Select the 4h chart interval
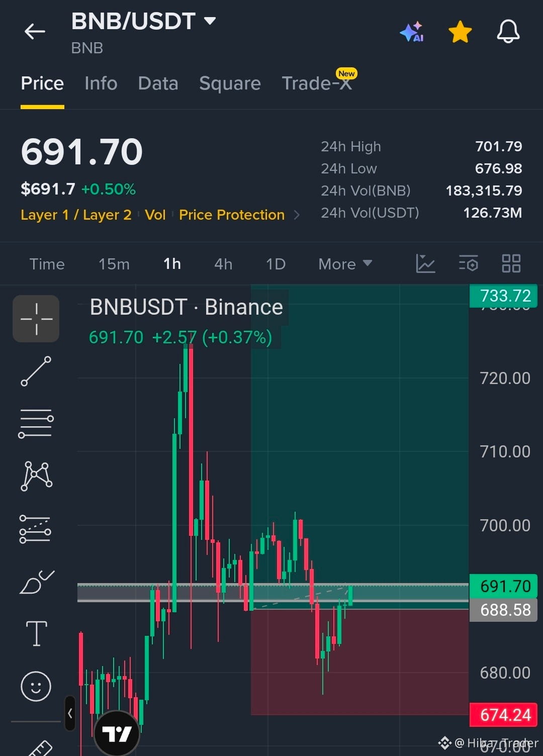Image resolution: width=543 pixels, height=756 pixels. click(223, 264)
